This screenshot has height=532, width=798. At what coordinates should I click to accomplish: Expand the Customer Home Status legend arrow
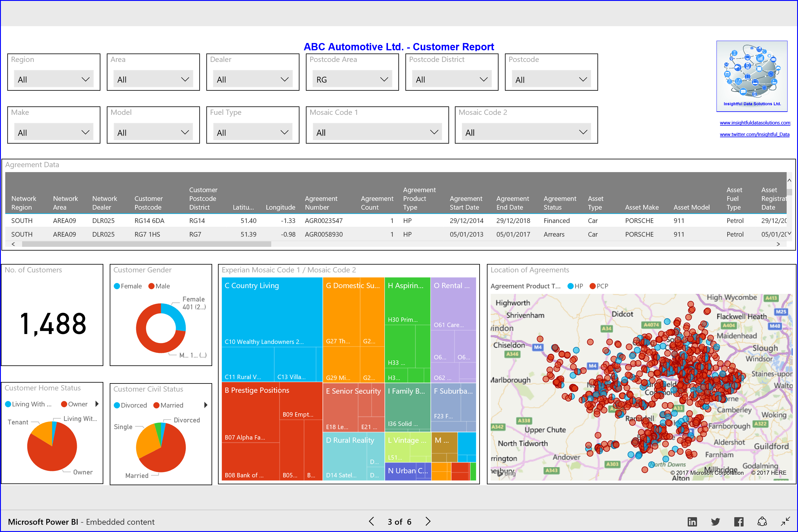pyautogui.click(x=96, y=404)
